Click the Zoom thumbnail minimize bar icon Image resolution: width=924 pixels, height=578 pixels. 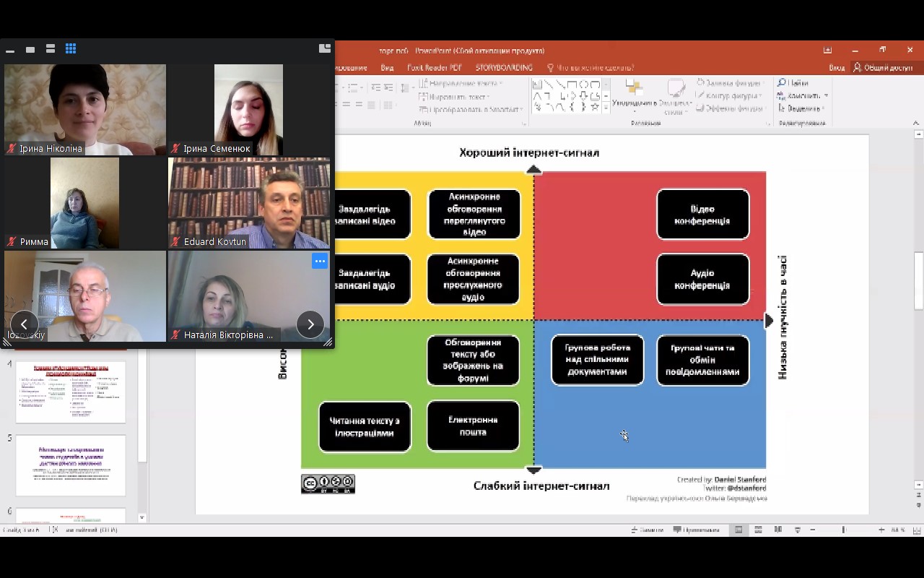10,50
